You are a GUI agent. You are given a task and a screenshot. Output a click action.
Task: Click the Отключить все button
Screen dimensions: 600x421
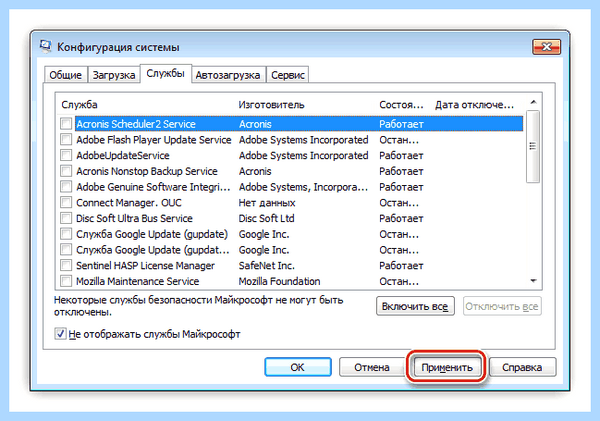pos(502,306)
